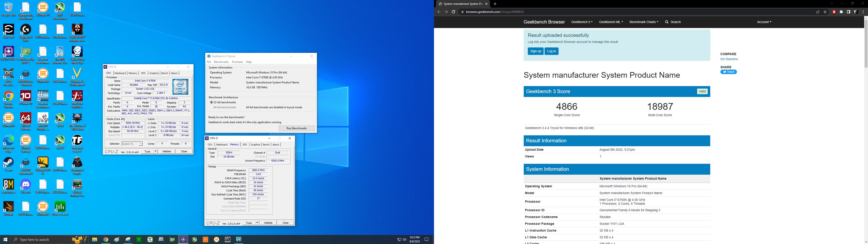868x244 pixels.
Task: Open the Account dropdown menu
Action: pos(764,22)
